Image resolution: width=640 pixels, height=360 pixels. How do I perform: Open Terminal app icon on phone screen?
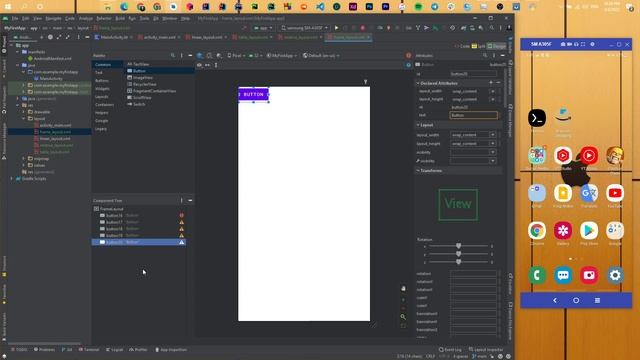click(x=537, y=118)
